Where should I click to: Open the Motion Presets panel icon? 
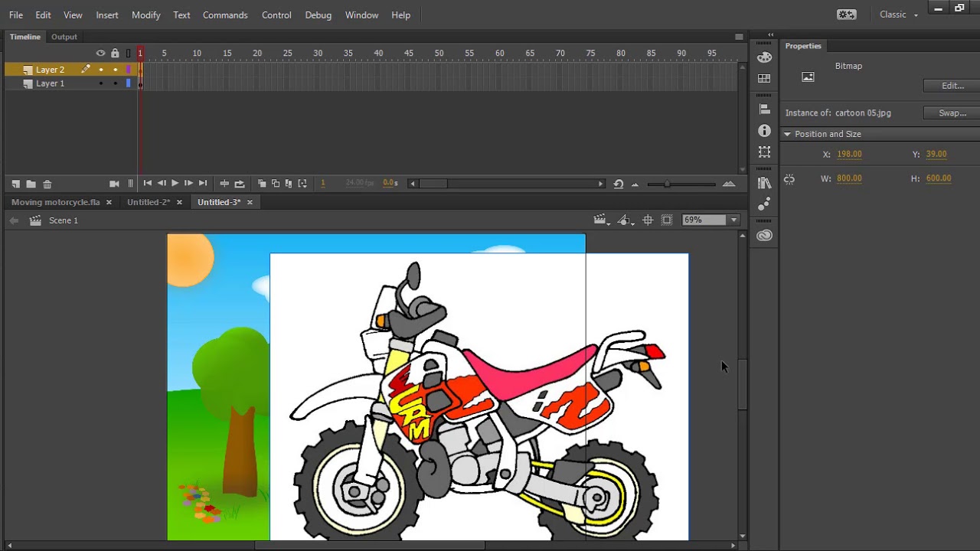click(x=764, y=204)
